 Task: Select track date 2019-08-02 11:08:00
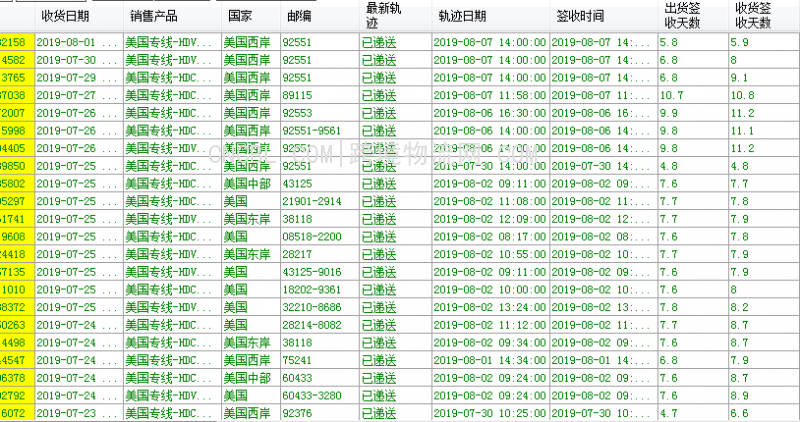point(490,201)
